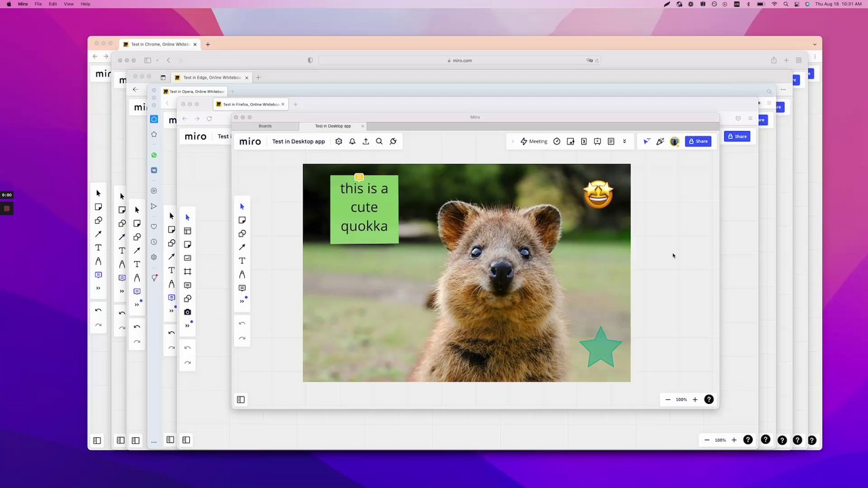Start a Meeting in the Desktop app
Viewport: 868px width, 488px height.
tap(534, 142)
